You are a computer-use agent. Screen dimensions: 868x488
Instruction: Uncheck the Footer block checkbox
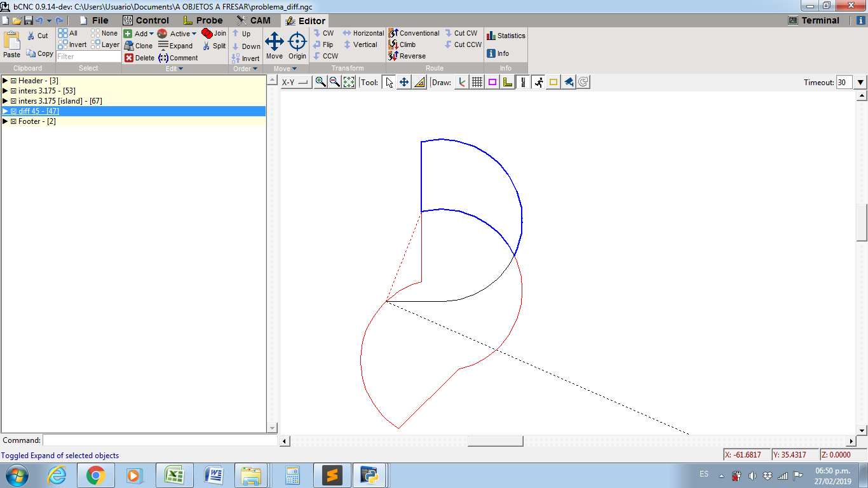pos(14,121)
